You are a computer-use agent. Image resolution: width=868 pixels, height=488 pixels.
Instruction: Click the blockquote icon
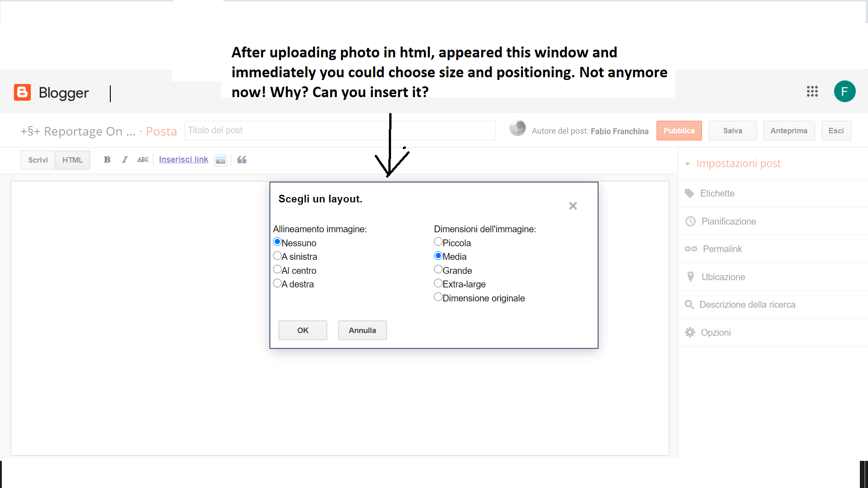[242, 160]
